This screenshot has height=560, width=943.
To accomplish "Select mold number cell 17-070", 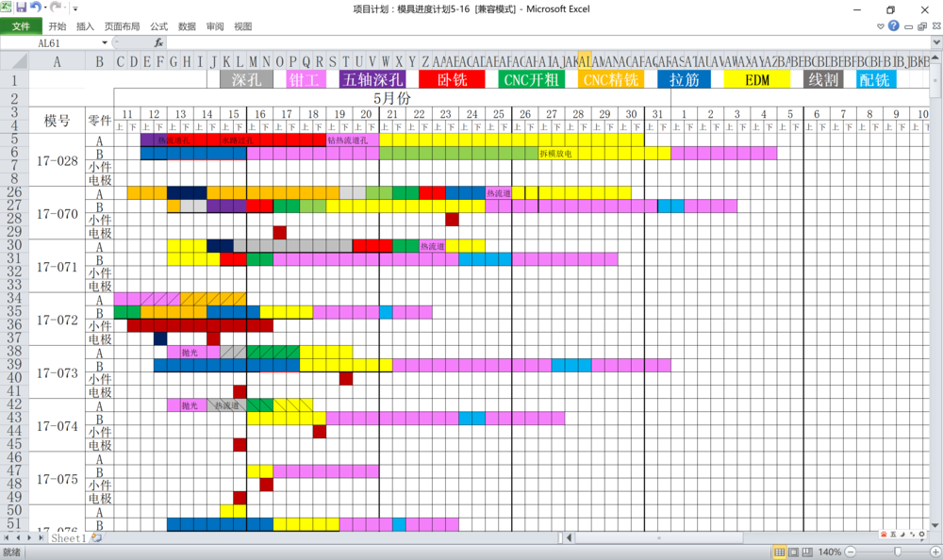I will (x=58, y=213).
